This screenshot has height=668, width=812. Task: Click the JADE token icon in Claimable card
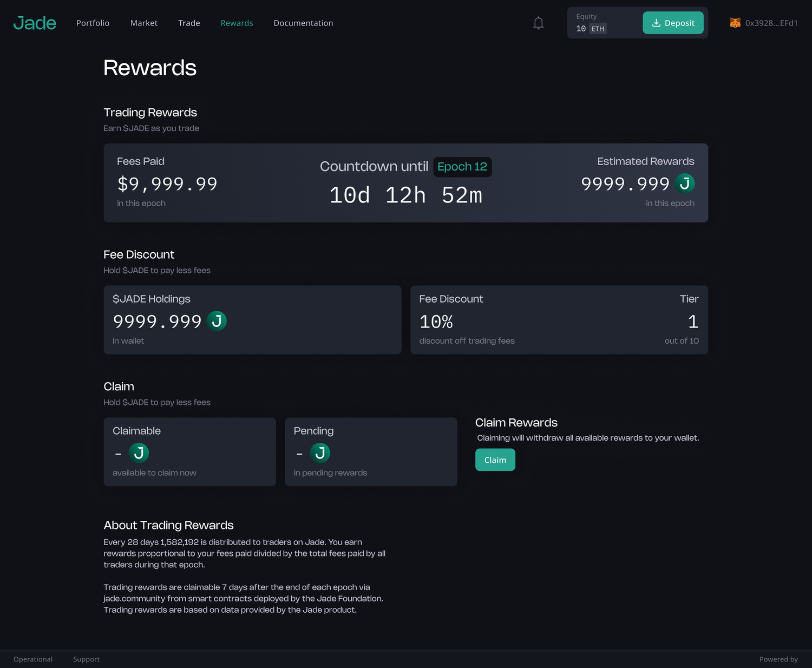tap(139, 453)
